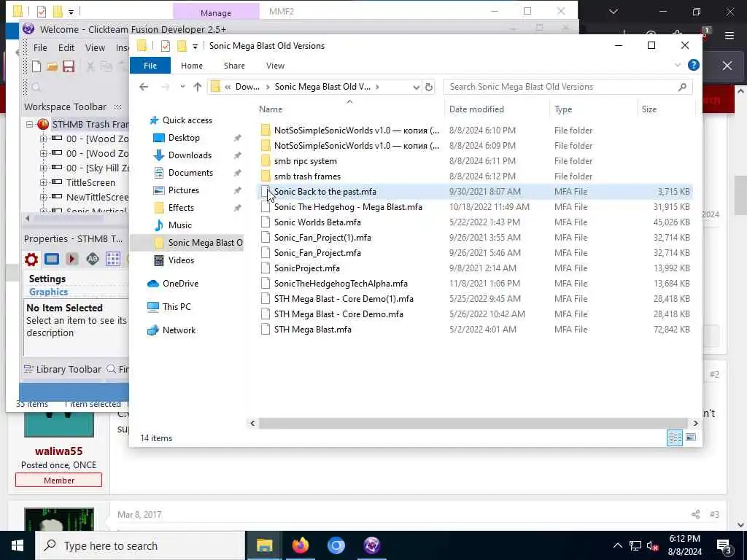
Task: Open Home tab in Explorer ribbon
Action: [x=192, y=66]
